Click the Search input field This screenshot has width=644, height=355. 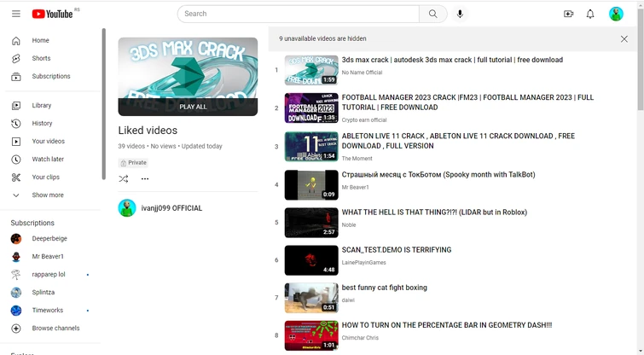(x=299, y=14)
